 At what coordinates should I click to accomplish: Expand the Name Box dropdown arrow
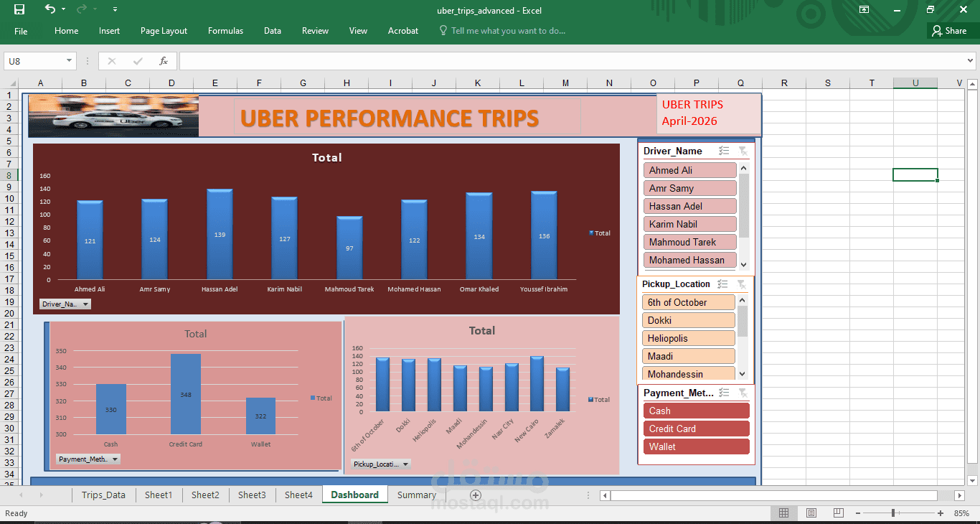[x=70, y=61]
